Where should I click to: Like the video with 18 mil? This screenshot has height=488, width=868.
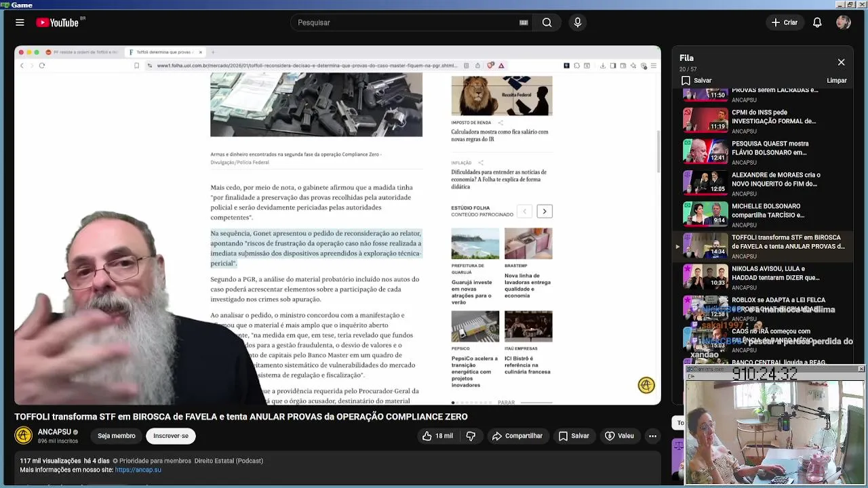coord(437,436)
